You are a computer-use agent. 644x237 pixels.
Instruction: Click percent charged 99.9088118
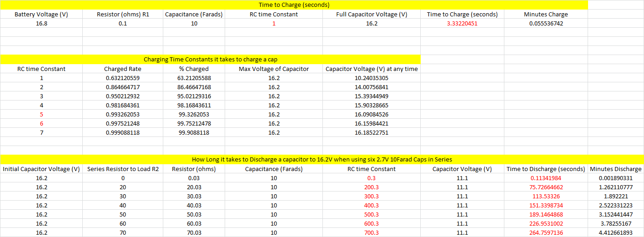pos(194,132)
